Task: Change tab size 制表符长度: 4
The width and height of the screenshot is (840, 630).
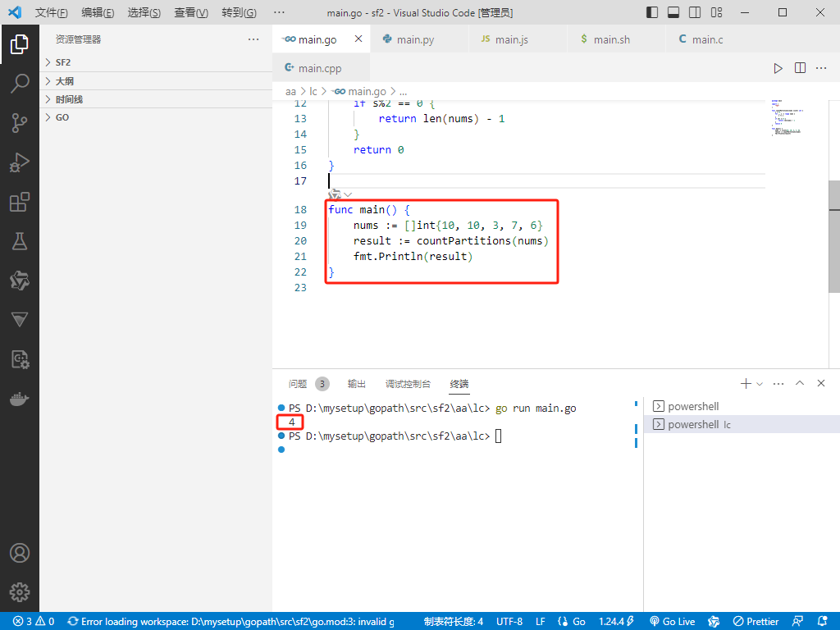Action: tap(453, 622)
